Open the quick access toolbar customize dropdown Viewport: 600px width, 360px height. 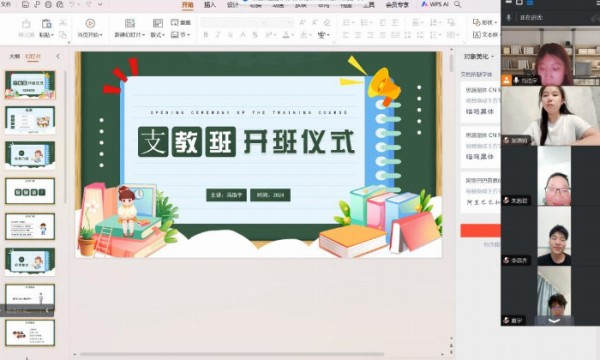pos(100,5)
